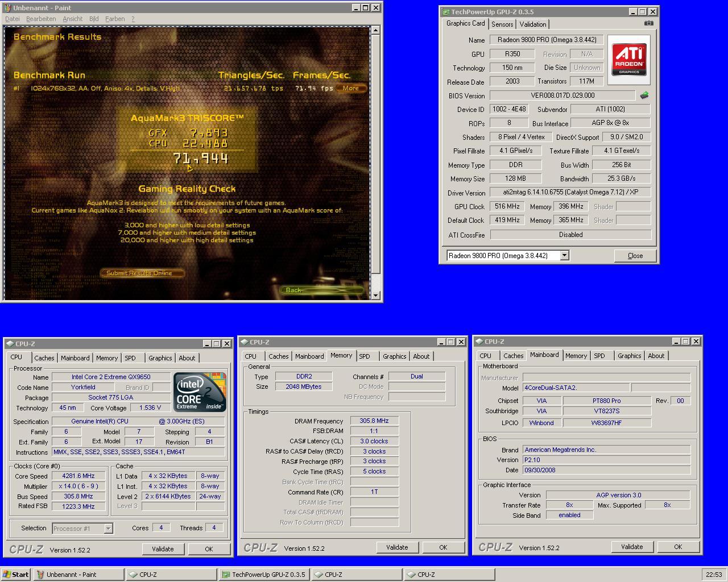Viewport: 728px width, 582px height.
Task: Click Close button in GPU-Z
Action: coord(635,256)
